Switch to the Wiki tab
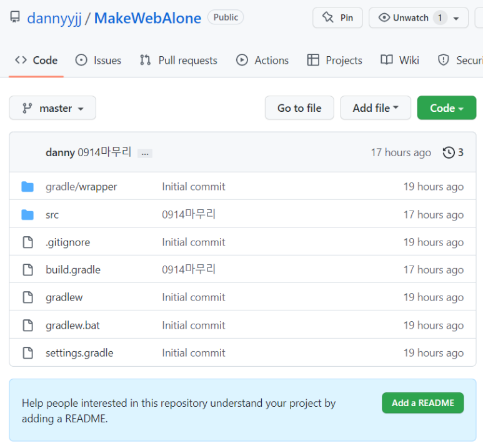The height and width of the screenshot is (448, 483). pyautogui.click(x=400, y=60)
